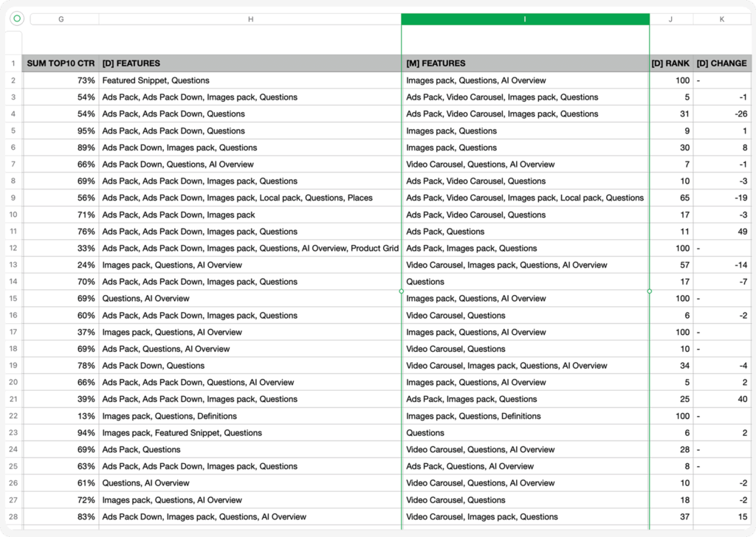Click the 'Featured Snippet, Questions' cell in row 2

pos(250,80)
